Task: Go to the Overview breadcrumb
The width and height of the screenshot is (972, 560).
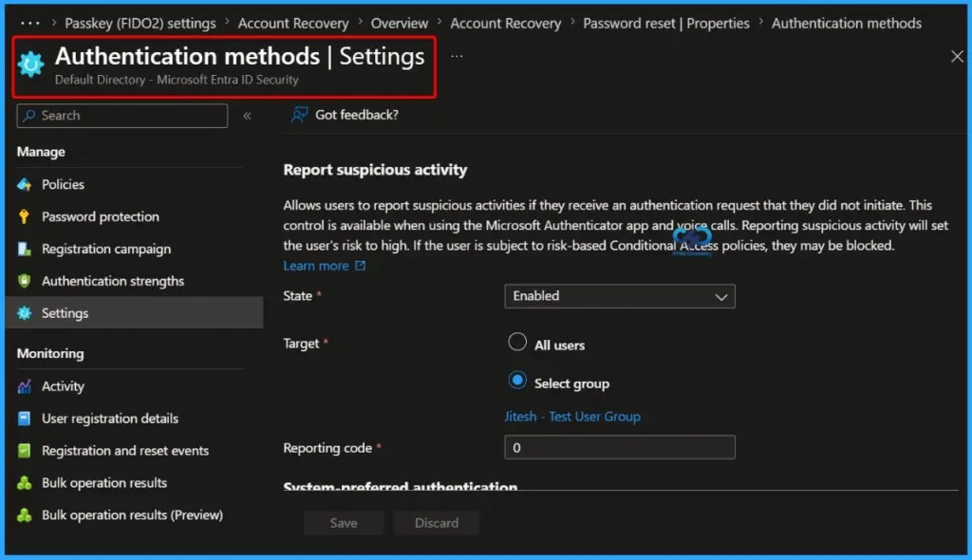Action: tap(400, 23)
